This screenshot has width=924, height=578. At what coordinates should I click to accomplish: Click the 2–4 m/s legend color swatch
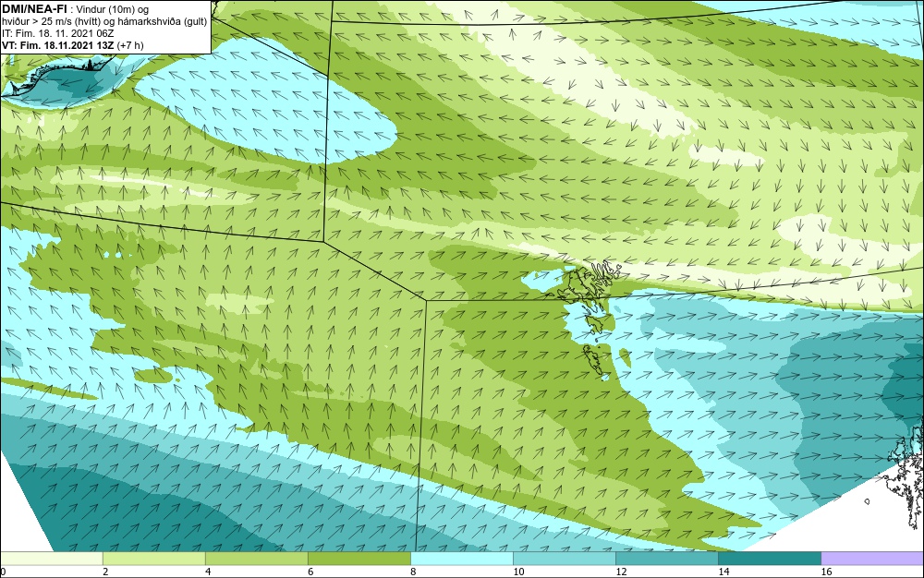pos(153,559)
